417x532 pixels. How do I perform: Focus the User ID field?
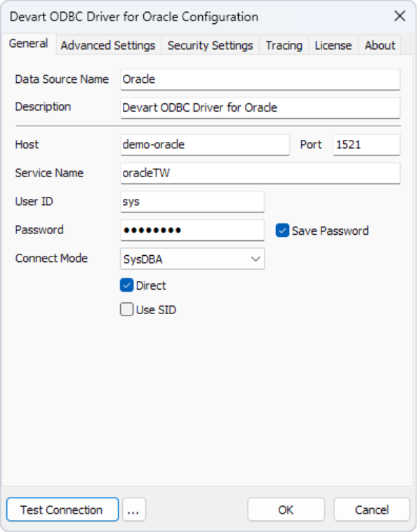[192, 202]
